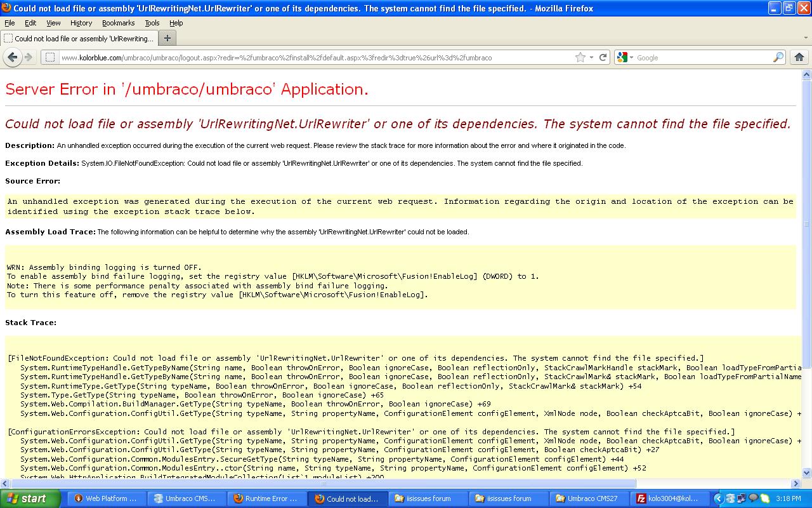Click the ConfigurationErrorsException stack trace line
This screenshot has width=812, height=508.
pyautogui.click(x=371, y=432)
